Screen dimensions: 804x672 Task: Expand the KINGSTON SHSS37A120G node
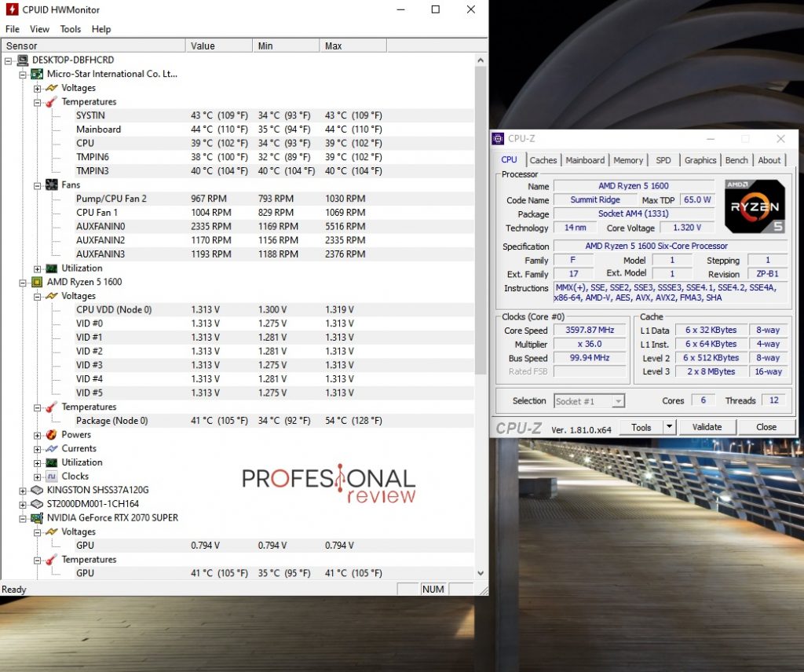click(23, 491)
